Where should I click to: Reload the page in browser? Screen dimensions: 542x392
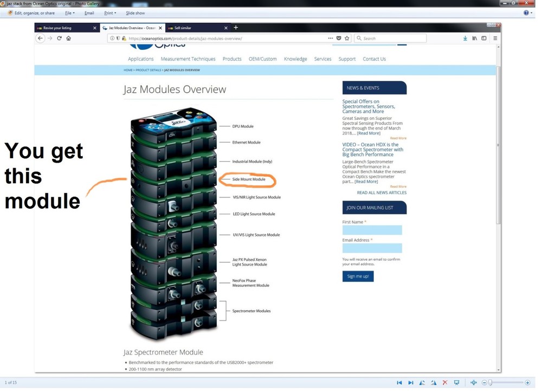pyautogui.click(x=59, y=38)
